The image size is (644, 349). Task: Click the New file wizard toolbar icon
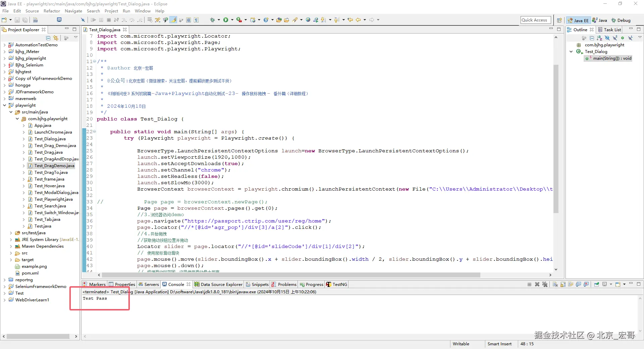point(4,20)
